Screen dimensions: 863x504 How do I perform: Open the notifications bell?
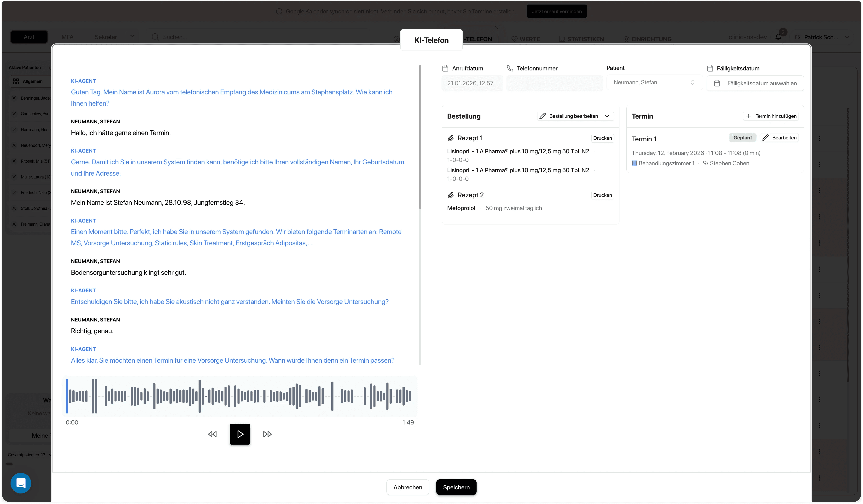click(778, 37)
